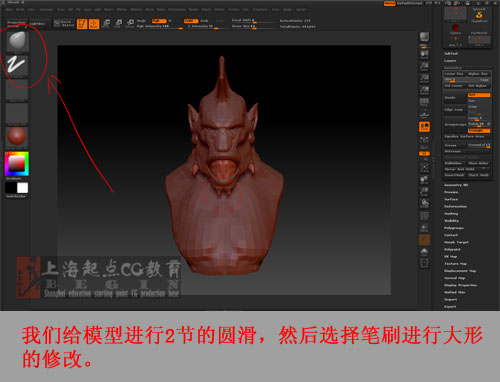This screenshot has width=500, height=382.
Task: Click the BPR render icon on right shelf
Action: (424, 38)
